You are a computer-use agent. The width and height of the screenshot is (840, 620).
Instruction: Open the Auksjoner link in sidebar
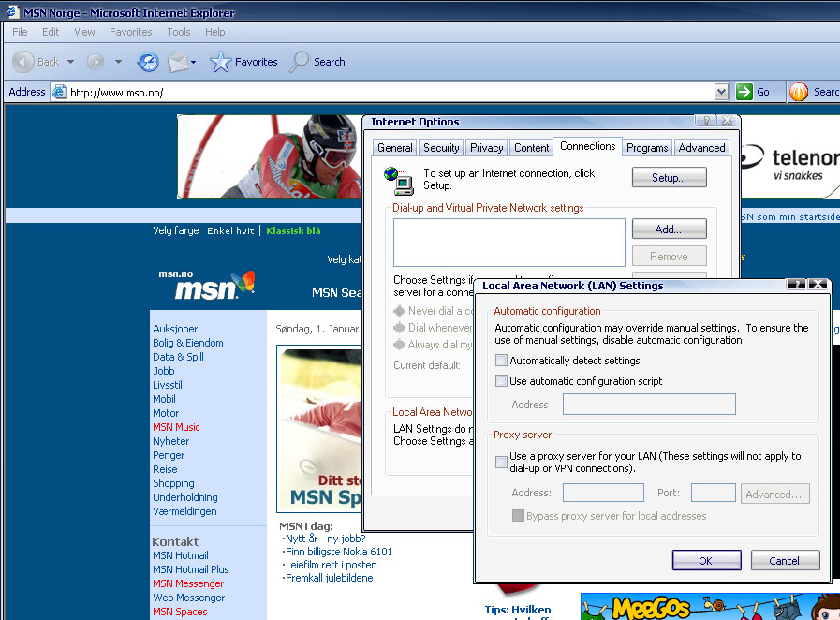click(175, 329)
